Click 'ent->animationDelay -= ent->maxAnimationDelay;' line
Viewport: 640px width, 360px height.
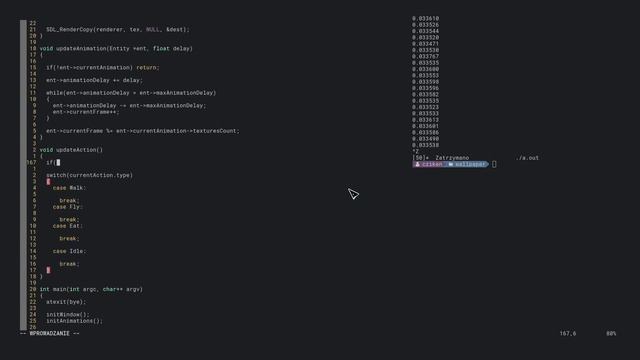[x=129, y=105]
